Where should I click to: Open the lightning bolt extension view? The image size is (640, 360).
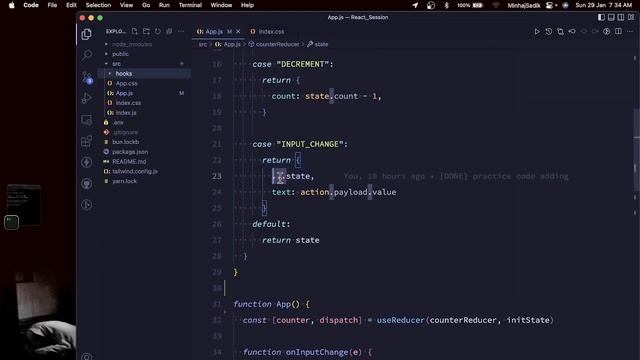click(x=87, y=162)
